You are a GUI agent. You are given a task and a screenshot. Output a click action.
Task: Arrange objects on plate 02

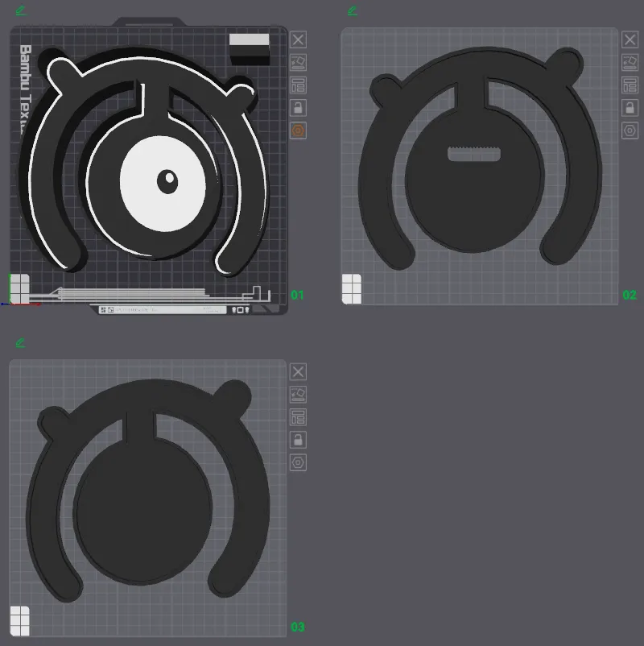[630, 85]
